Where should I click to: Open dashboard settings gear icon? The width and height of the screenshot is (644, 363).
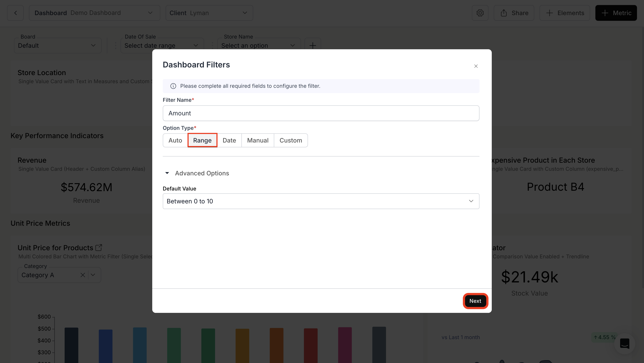tap(480, 13)
